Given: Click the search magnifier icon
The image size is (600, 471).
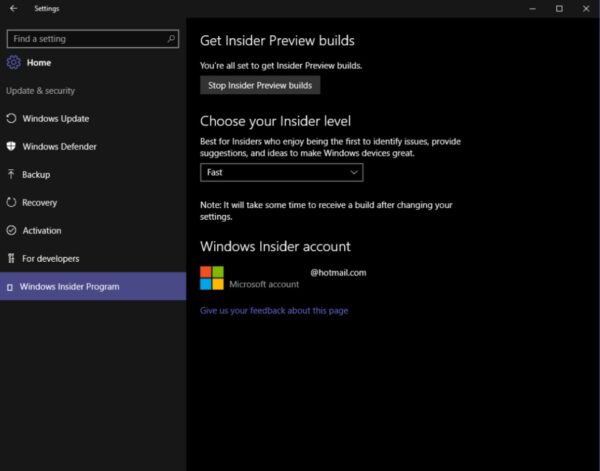Looking at the screenshot, I should pos(172,39).
